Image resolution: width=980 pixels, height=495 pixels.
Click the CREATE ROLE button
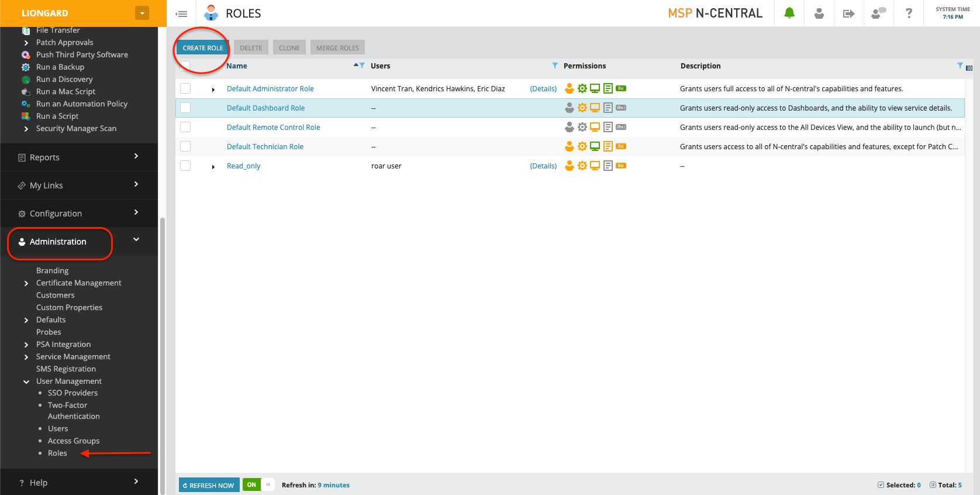pyautogui.click(x=203, y=48)
